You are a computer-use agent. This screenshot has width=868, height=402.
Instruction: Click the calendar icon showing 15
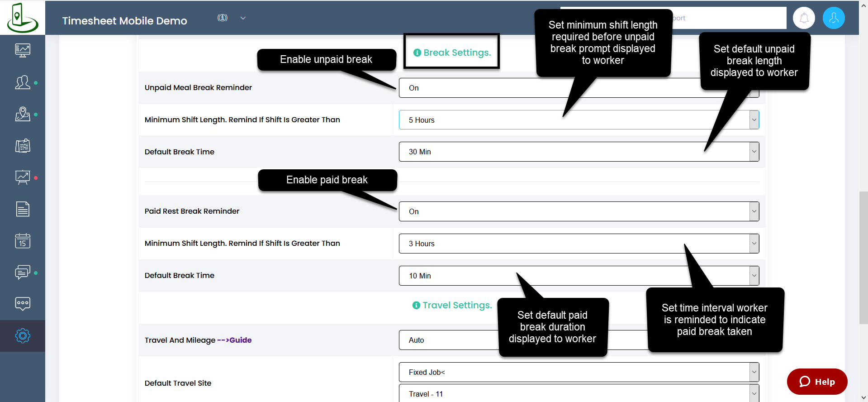click(23, 241)
